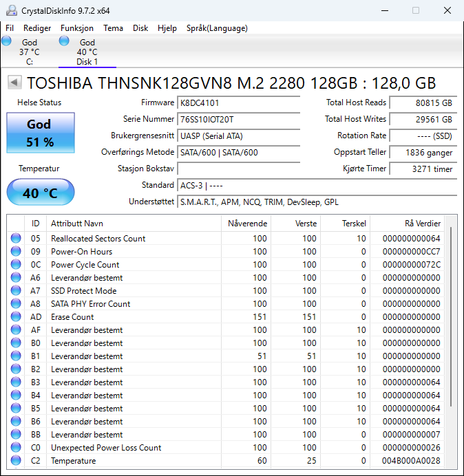Image resolution: width=464 pixels, height=476 pixels.
Task: Select the Reallocated Sectors Count text
Action: (x=98, y=239)
